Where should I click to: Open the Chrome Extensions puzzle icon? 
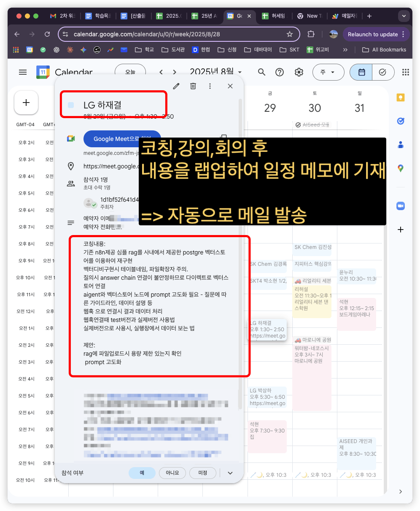point(311,34)
